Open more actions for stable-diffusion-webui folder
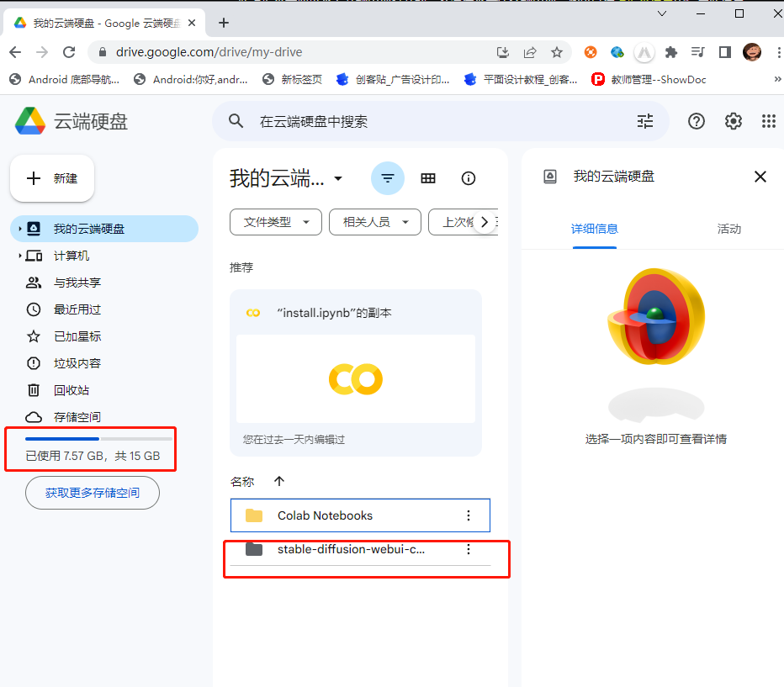 (x=469, y=549)
